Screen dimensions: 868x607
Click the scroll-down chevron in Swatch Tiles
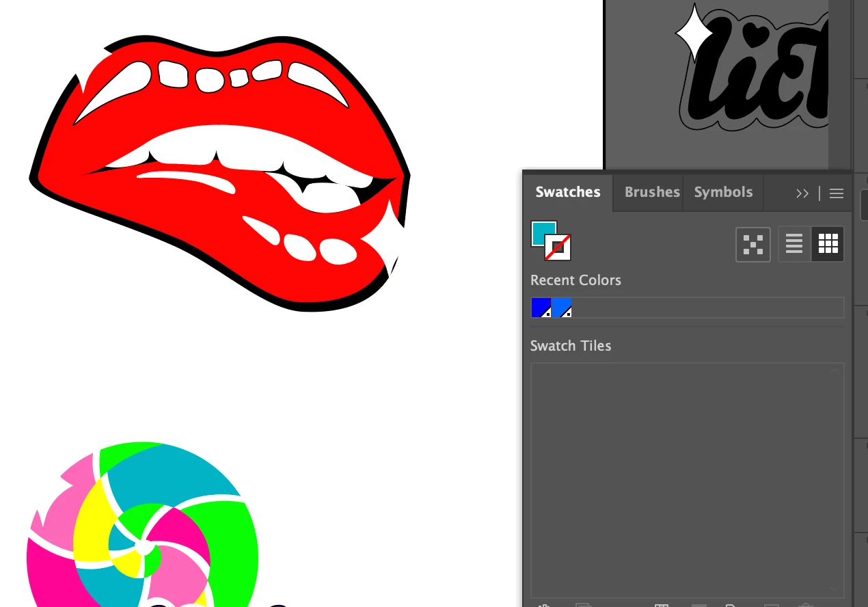point(834,589)
